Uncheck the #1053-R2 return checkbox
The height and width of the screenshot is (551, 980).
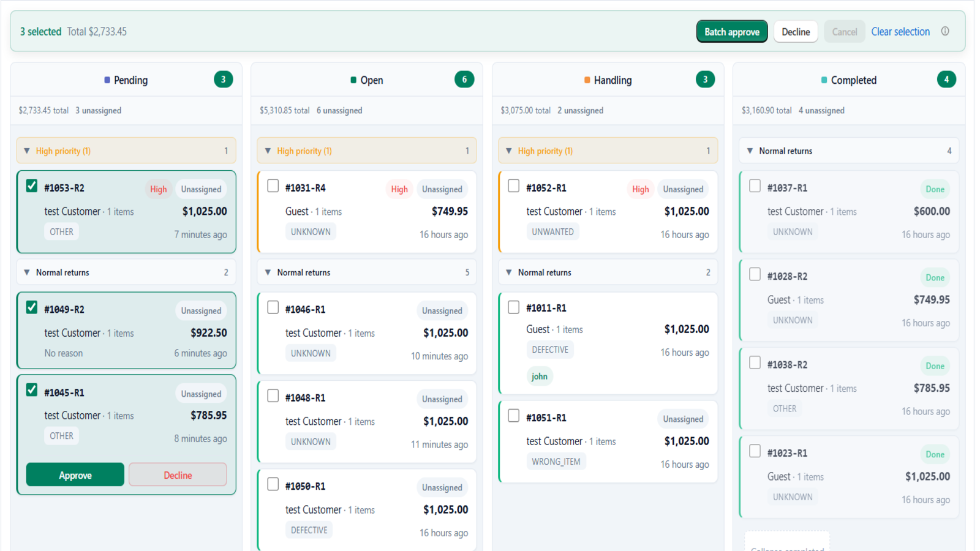click(32, 186)
